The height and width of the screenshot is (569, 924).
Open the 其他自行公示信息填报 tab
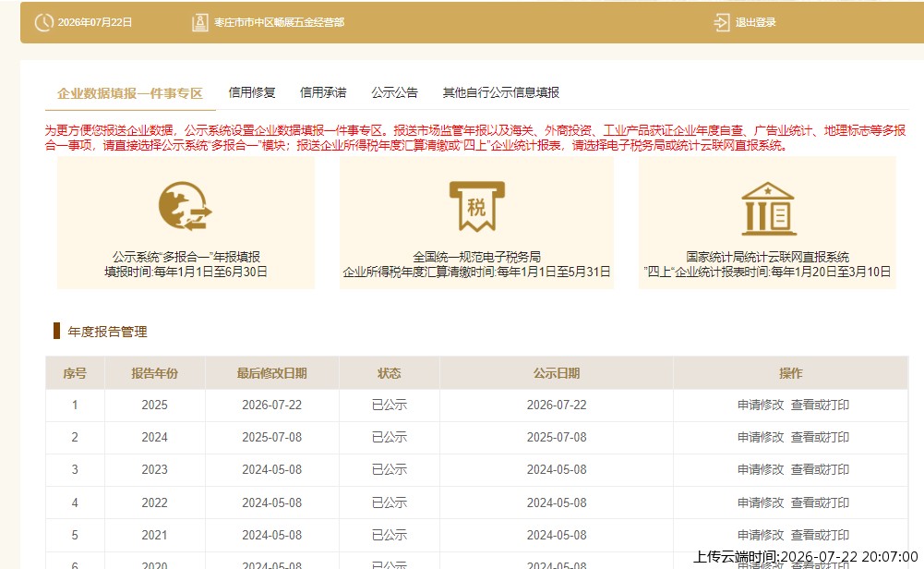coord(501,92)
